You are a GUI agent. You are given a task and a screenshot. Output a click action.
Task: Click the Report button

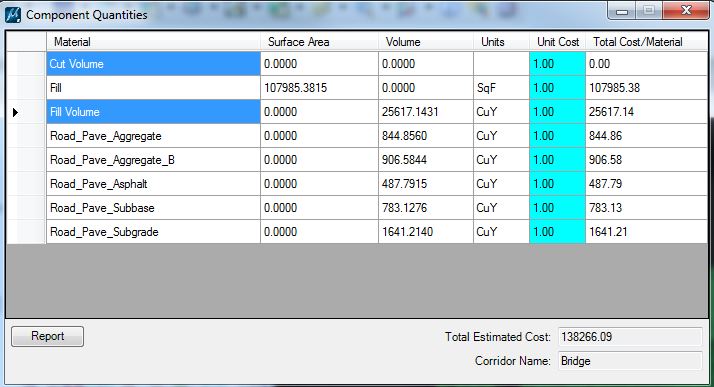tap(47, 336)
